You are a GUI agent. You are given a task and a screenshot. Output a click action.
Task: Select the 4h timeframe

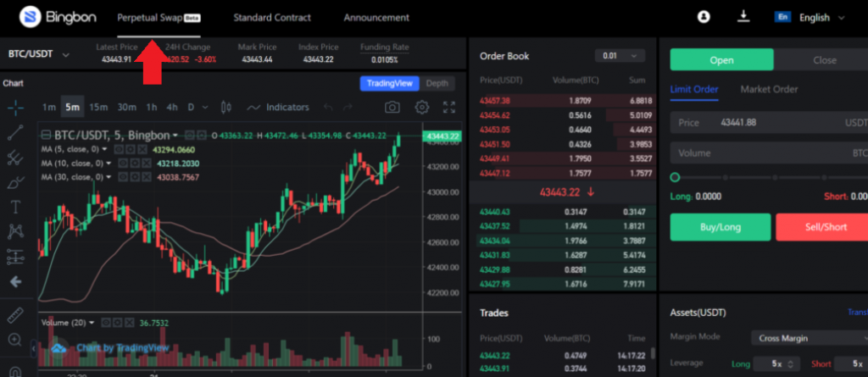pos(172,107)
